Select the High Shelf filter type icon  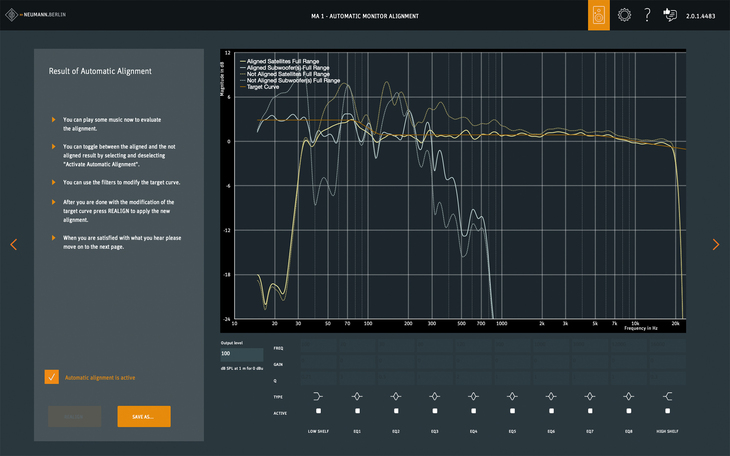(667, 396)
